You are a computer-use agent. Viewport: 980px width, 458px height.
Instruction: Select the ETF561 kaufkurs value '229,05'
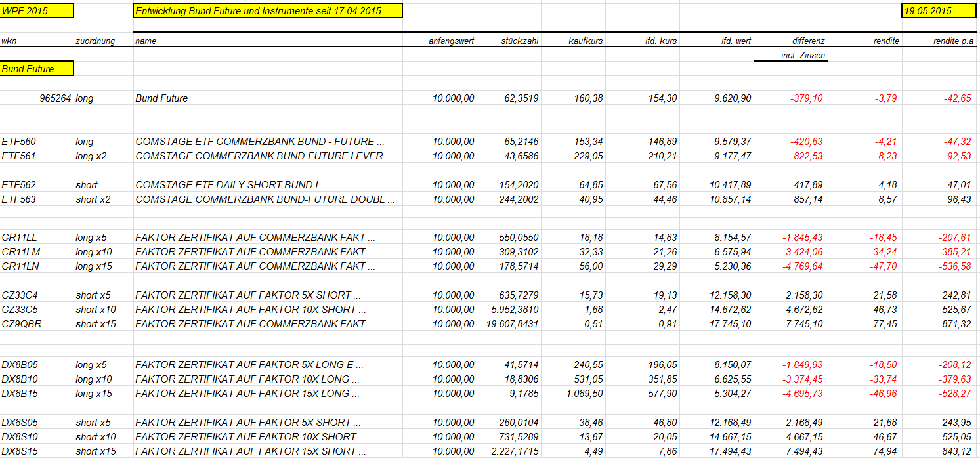(x=589, y=156)
